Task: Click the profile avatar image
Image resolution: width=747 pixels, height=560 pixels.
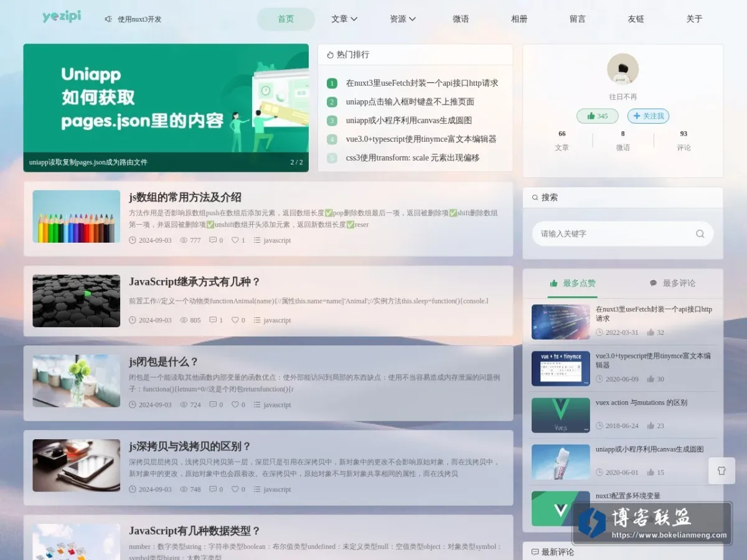Action: 622,69
